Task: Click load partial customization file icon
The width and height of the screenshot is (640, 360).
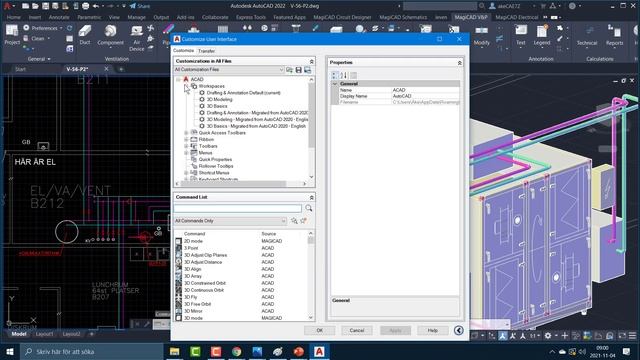Action: pyautogui.click(x=289, y=70)
